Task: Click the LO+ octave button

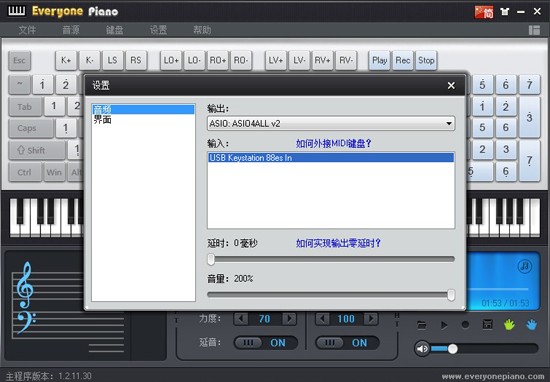Action: pos(171,60)
